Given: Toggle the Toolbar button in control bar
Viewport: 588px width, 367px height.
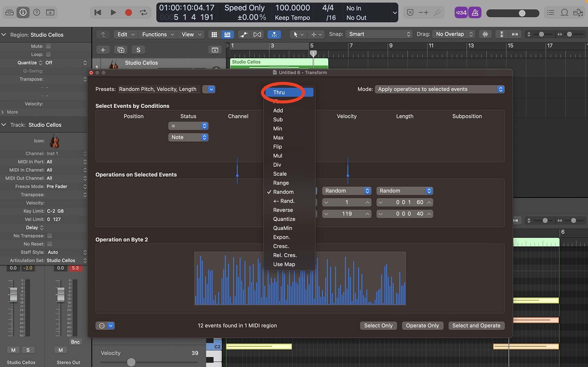Looking at the screenshot, I should (50, 12).
